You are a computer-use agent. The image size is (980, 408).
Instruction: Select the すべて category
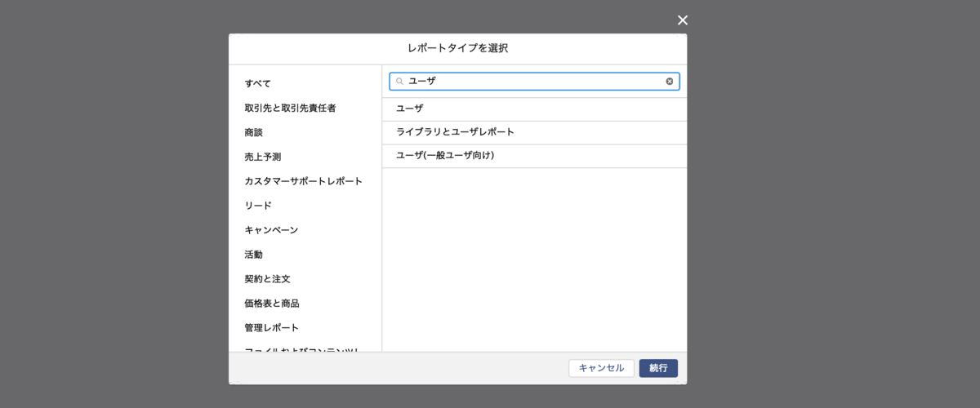tap(257, 83)
